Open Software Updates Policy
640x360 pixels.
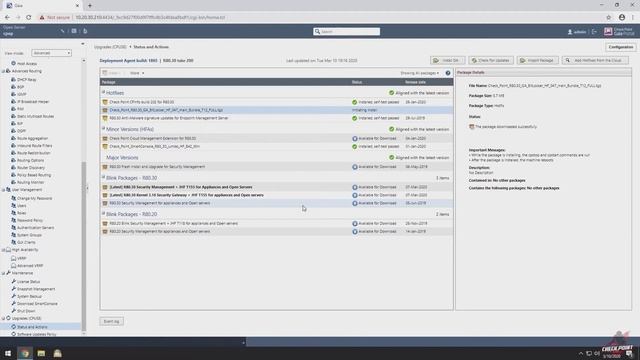pos(37,334)
